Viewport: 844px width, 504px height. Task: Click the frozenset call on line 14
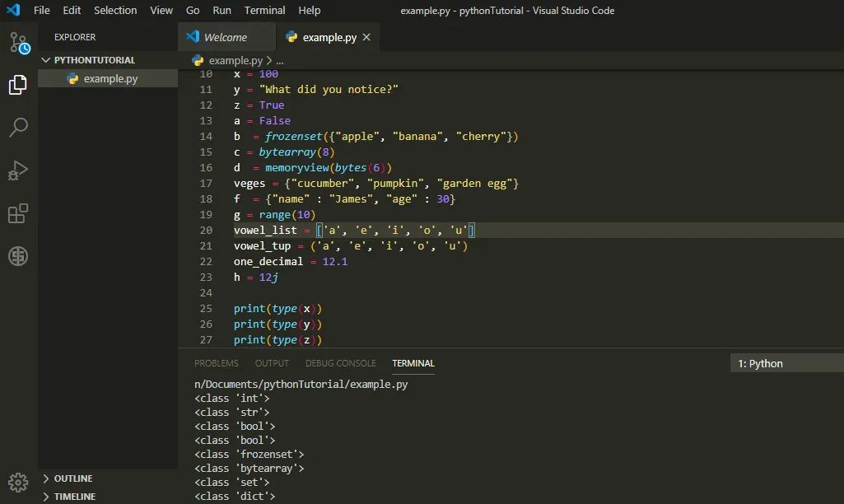pyautogui.click(x=293, y=137)
